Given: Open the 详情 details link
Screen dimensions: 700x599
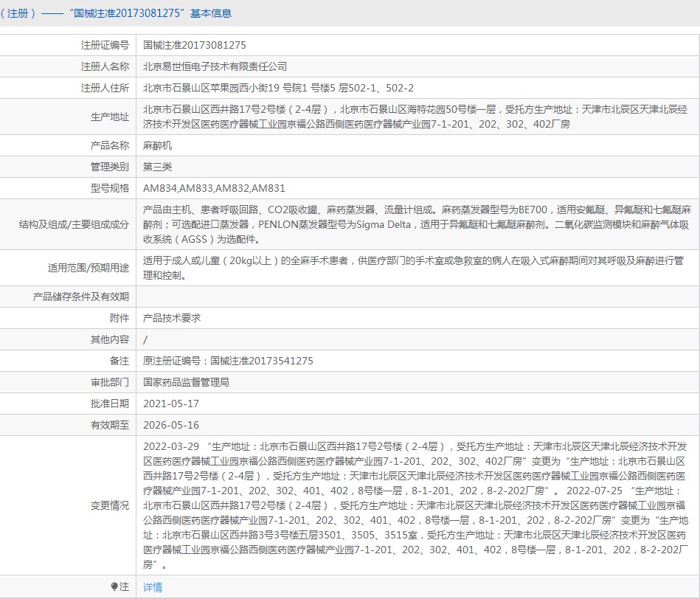Looking at the screenshot, I should coord(153,587).
